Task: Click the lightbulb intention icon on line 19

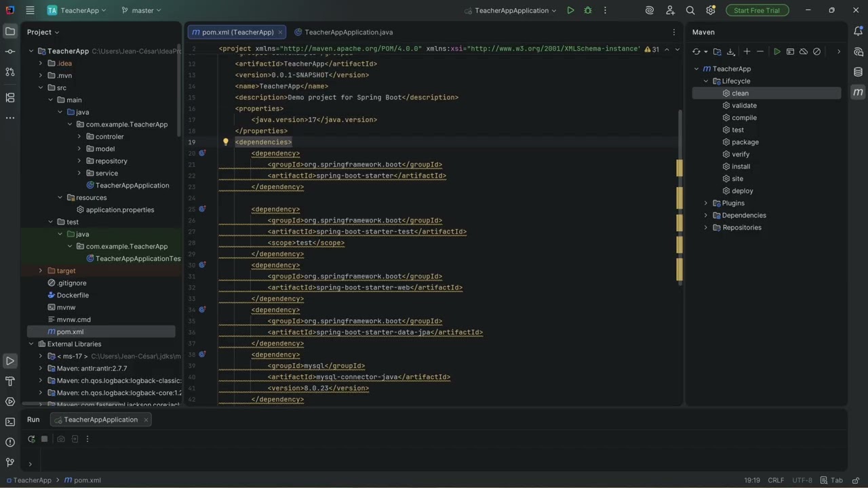Action: point(226,142)
